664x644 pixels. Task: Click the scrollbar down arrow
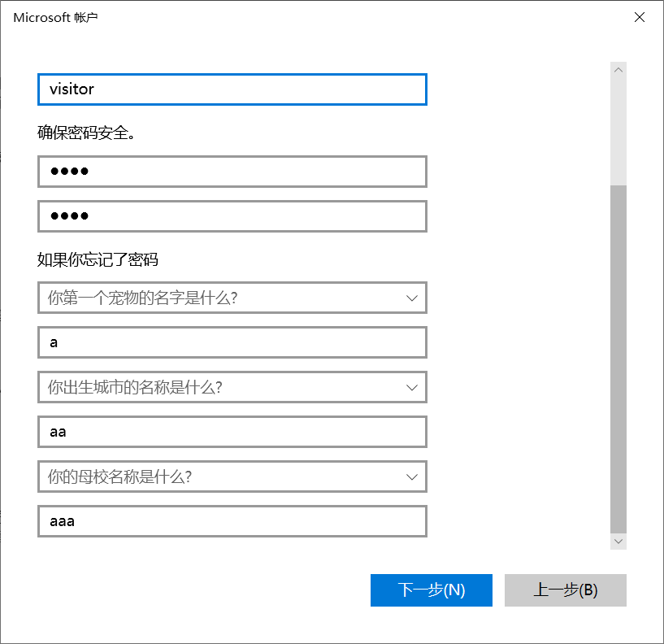[618, 542]
